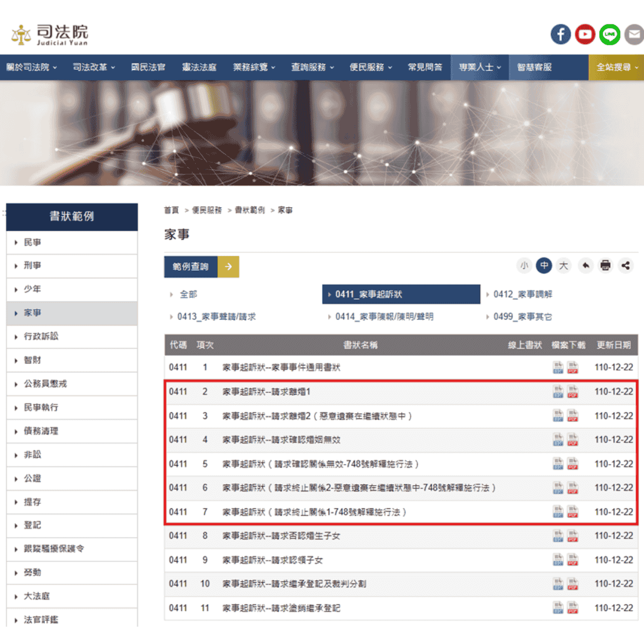Print the page using the printer icon
This screenshot has width=644, height=644.
click(x=605, y=266)
